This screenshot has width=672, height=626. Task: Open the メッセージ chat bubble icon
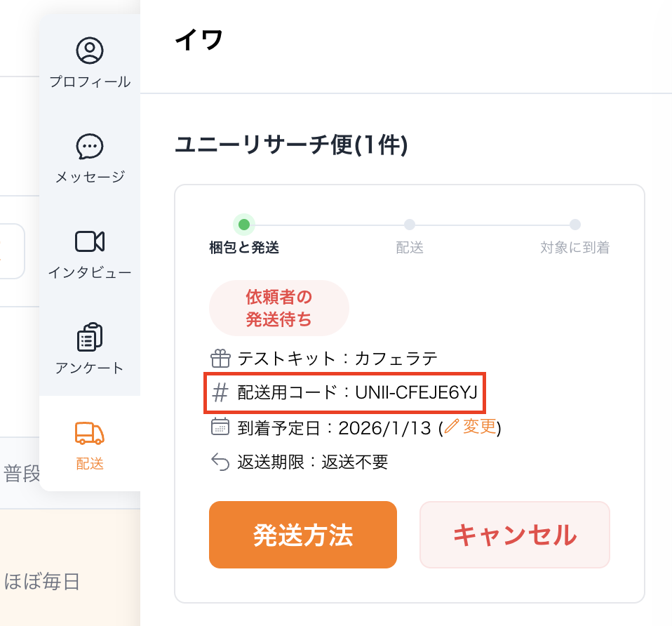(90, 146)
